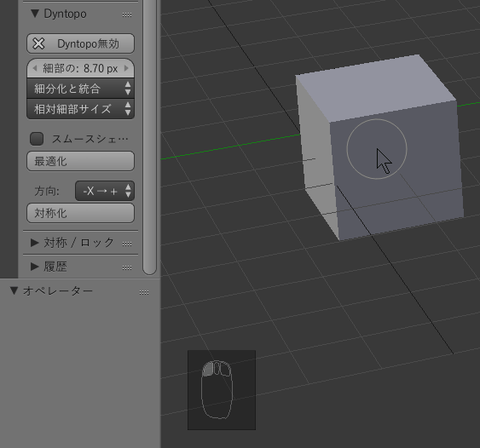The image size is (480, 448).
Task: Click the 最適化 button
Action: pos(80,161)
